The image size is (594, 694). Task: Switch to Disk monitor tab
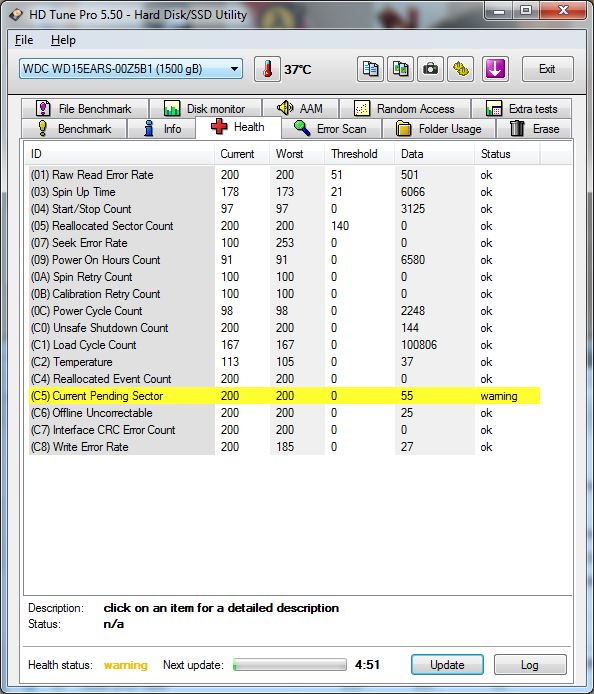click(x=205, y=108)
